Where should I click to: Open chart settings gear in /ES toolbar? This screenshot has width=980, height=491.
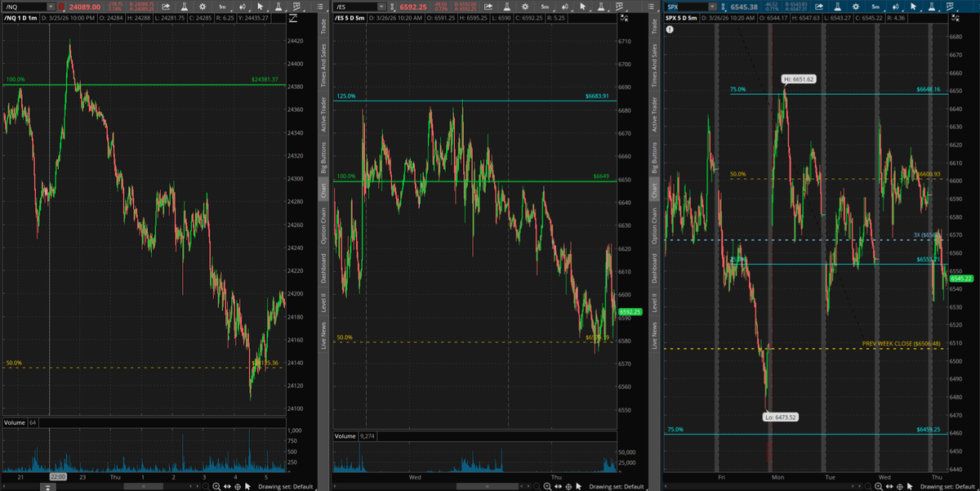pos(525,7)
